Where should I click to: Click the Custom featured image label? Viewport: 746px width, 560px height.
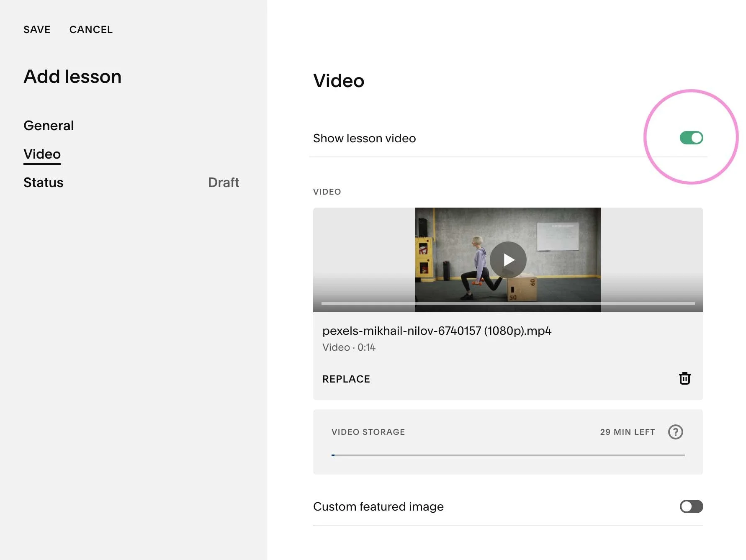(378, 507)
